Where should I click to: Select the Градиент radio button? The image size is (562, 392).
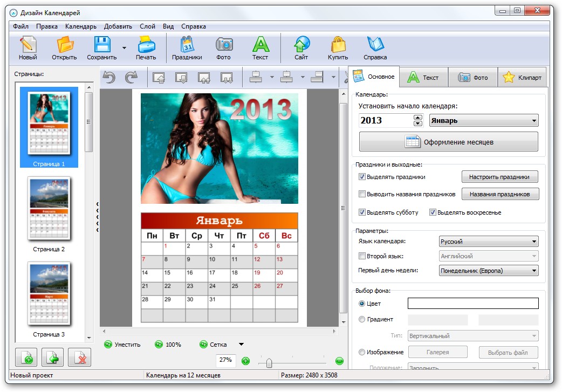tap(362, 319)
